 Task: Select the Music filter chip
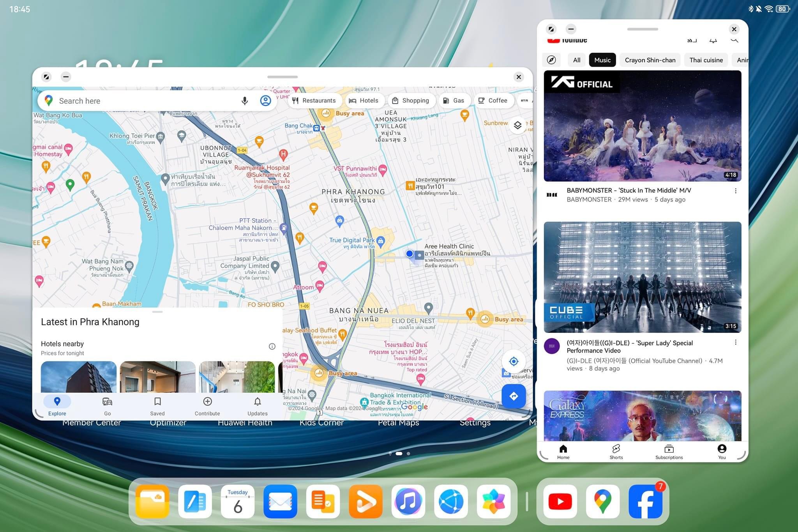coord(602,60)
